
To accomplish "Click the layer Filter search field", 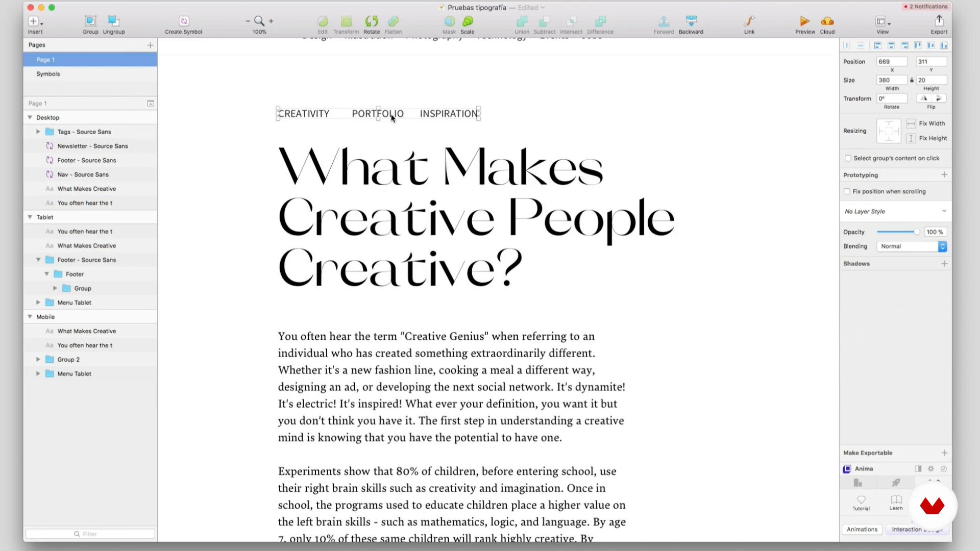I will pos(90,534).
